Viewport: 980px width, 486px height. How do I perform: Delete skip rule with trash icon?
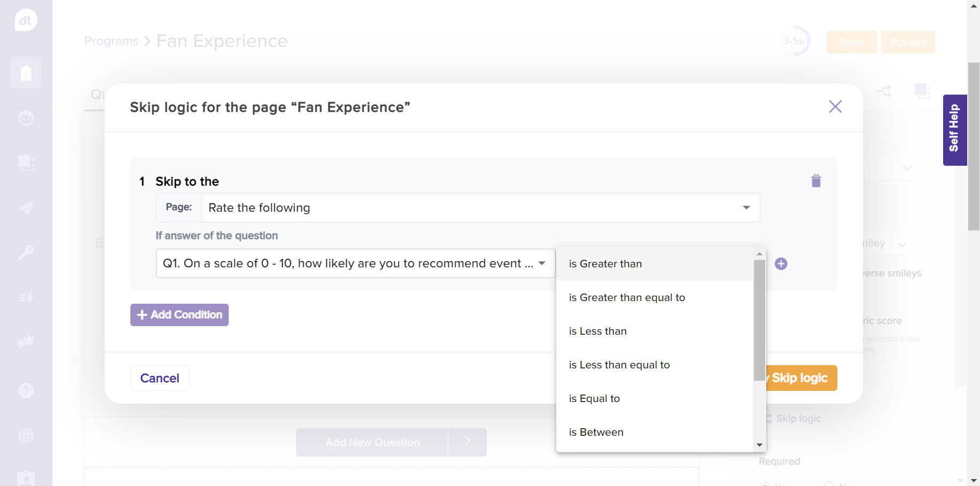(x=815, y=181)
